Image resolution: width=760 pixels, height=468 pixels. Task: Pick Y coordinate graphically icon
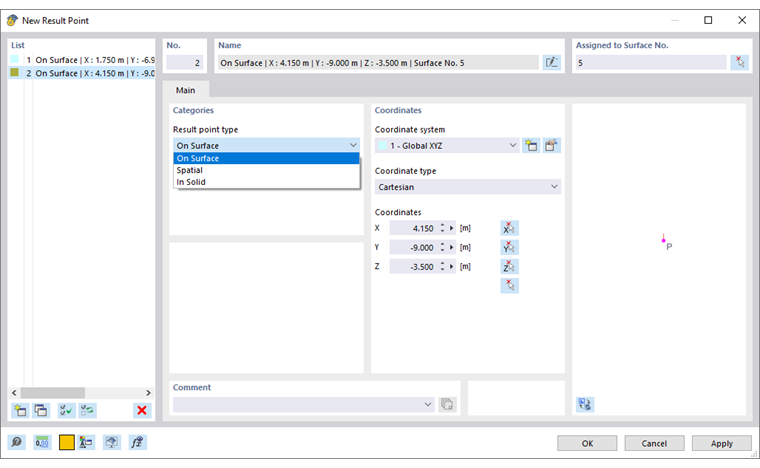[x=509, y=248]
